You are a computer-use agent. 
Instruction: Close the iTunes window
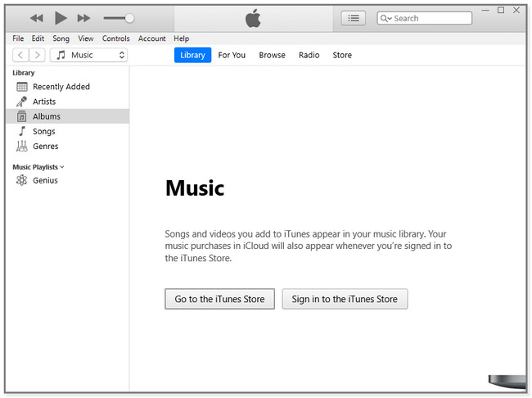(x=516, y=10)
